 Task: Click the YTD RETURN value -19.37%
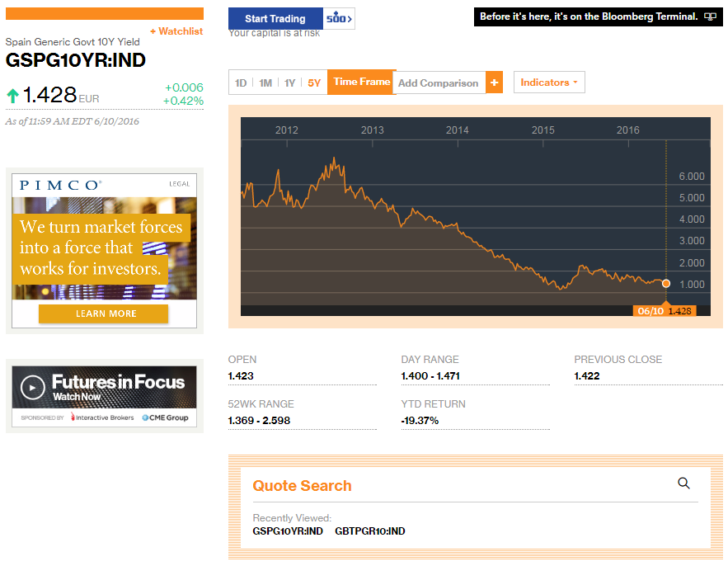click(420, 421)
